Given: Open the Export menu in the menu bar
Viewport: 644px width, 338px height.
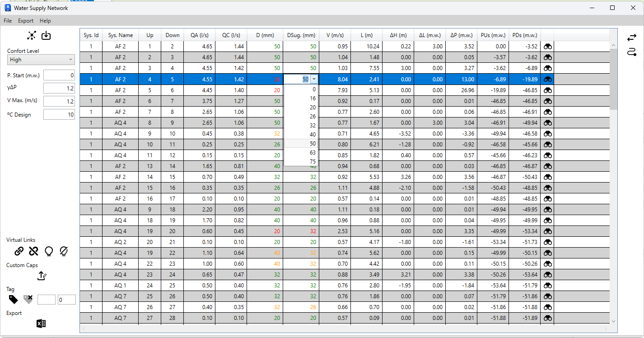Looking at the screenshot, I should [26, 21].
